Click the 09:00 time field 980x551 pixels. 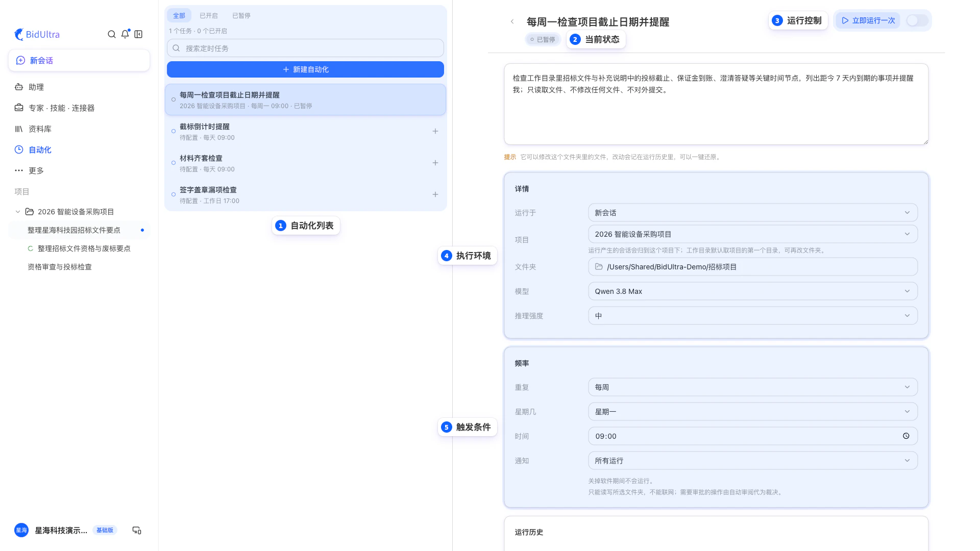point(753,436)
